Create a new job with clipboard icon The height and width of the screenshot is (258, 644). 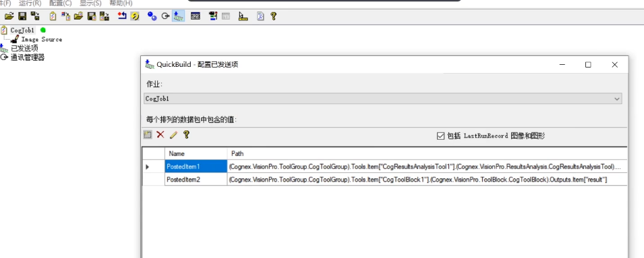pyautogui.click(x=53, y=16)
